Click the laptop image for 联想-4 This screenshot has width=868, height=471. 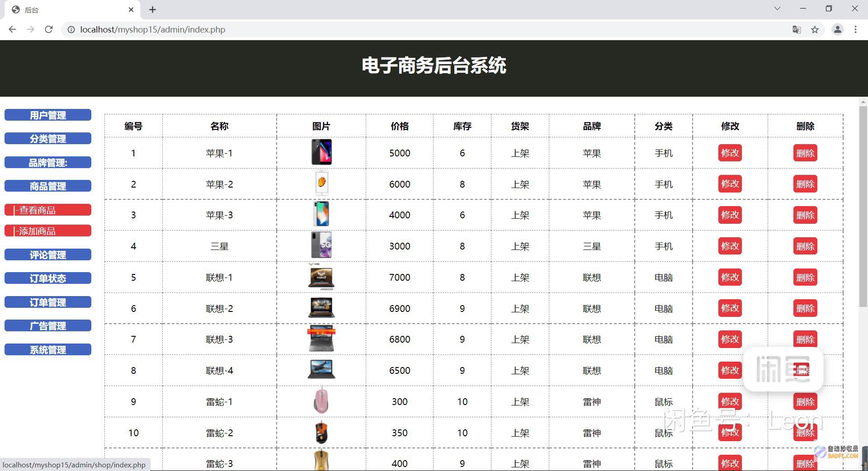click(321, 369)
